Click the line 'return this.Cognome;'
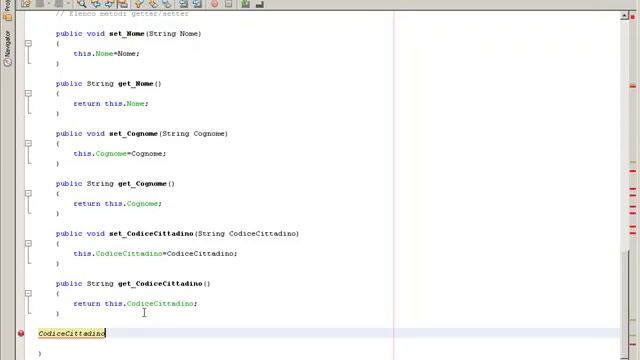The height and width of the screenshot is (360, 640). [x=118, y=204]
